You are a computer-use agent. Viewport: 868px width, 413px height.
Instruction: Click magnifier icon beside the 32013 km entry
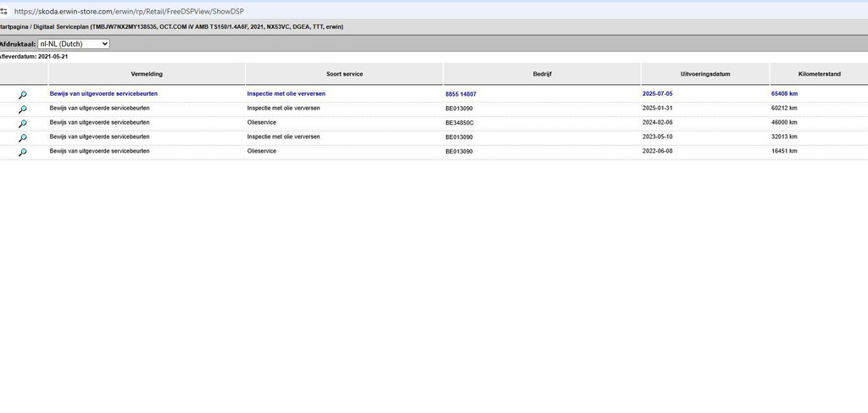click(23, 138)
